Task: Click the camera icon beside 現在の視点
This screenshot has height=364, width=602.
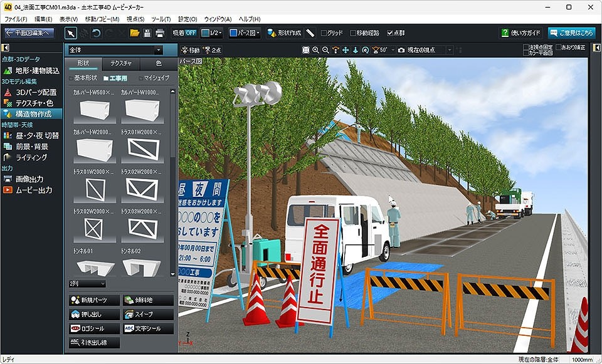Action: (401, 49)
